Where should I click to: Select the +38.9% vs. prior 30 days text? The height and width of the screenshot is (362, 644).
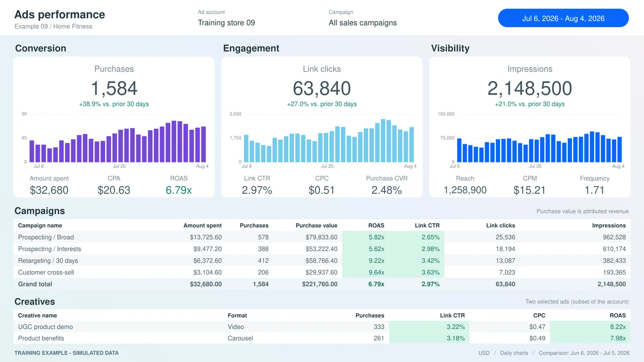pyautogui.click(x=114, y=104)
